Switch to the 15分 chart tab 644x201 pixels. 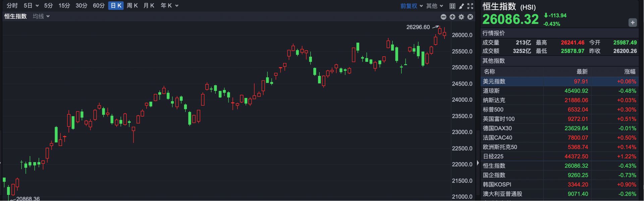tap(64, 6)
